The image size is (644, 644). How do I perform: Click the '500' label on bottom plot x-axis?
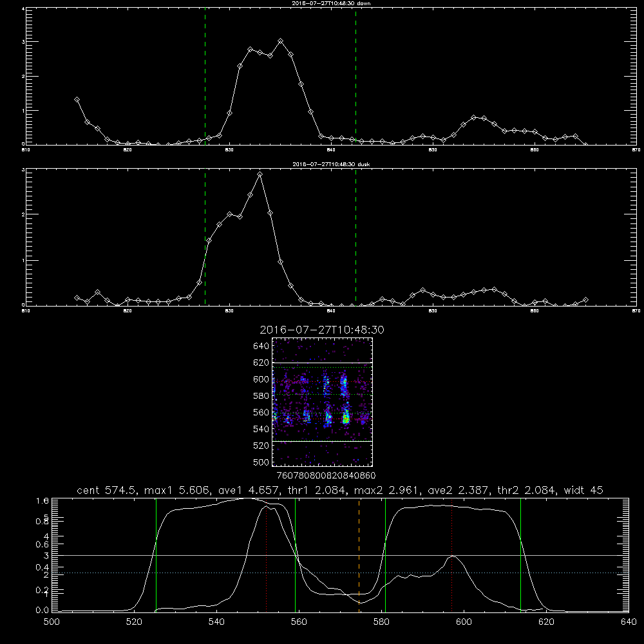[52, 622]
